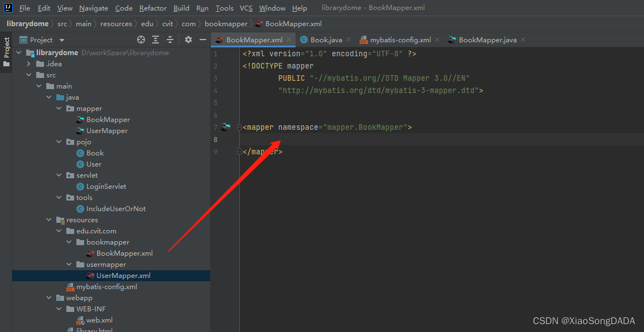Viewport: 644px width, 332px height.
Task: Open the View menu
Action: click(65, 8)
